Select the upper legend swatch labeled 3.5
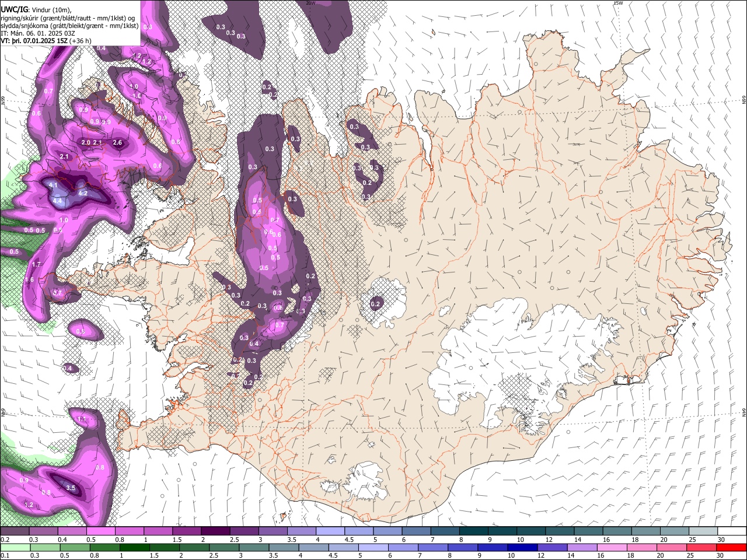Image resolution: width=747 pixels, height=560 pixels. (301, 531)
